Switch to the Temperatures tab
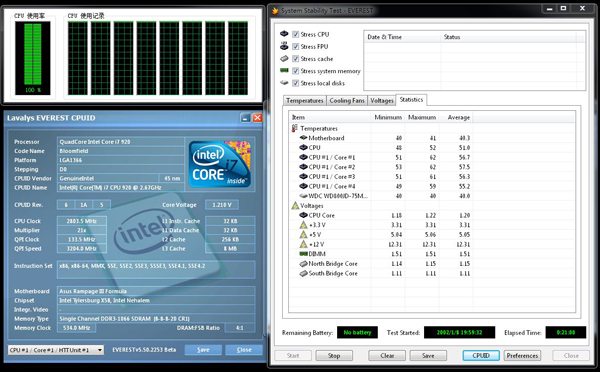The image size is (600, 372). 305,101
